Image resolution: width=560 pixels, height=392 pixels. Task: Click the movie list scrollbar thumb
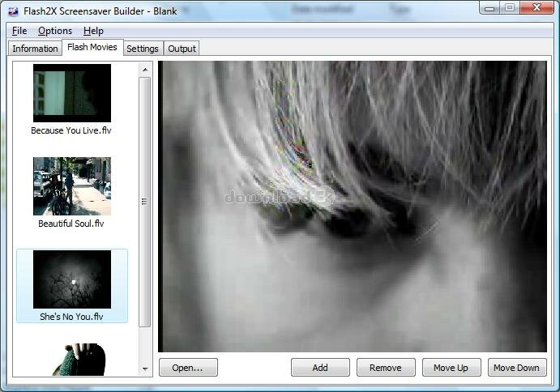[144, 202]
